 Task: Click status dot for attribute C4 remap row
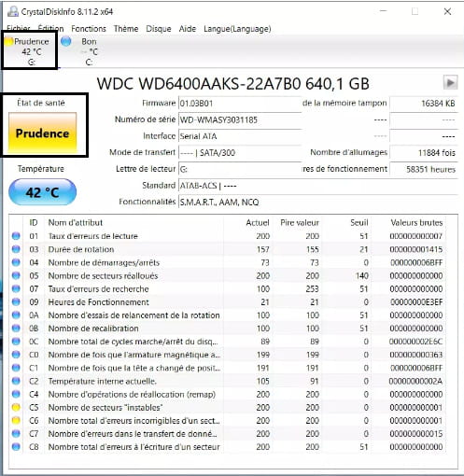click(x=16, y=394)
